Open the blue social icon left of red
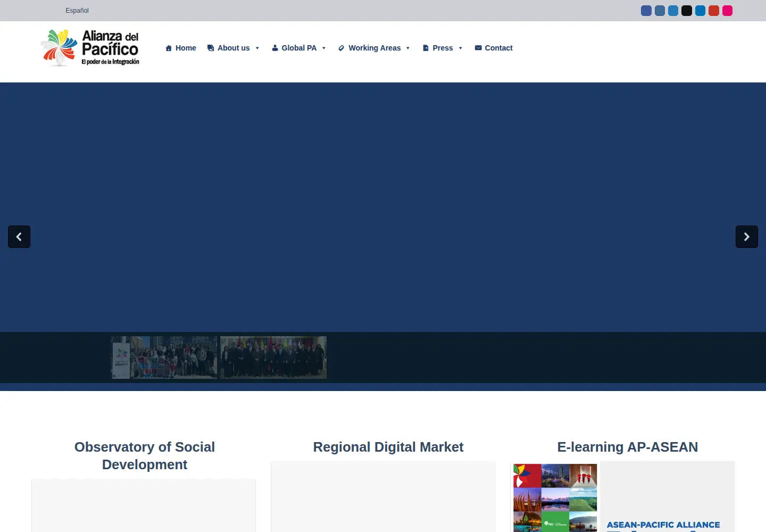Viewport: 766px width, 532px height. point(700,11)
